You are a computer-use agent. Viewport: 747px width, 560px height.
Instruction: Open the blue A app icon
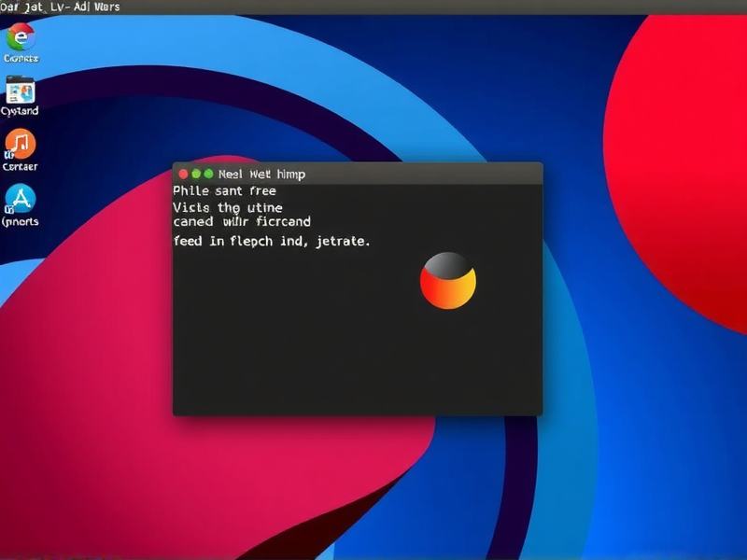point(21,198)
